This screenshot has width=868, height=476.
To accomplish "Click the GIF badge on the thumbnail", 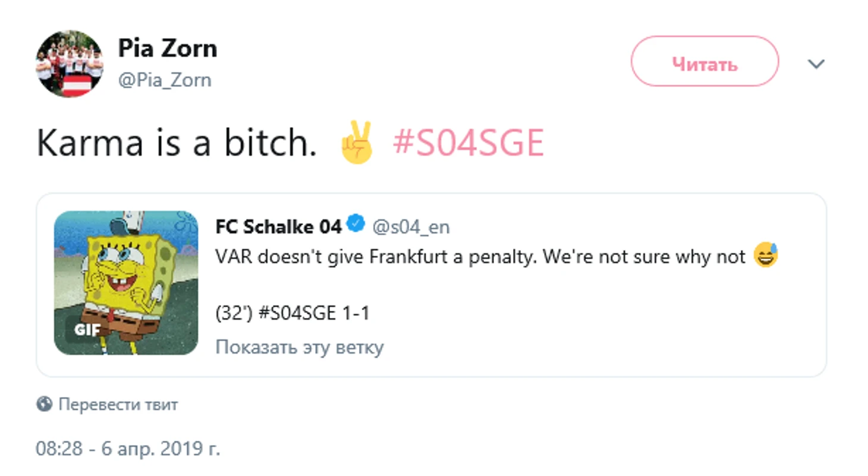I will point(87,330).
